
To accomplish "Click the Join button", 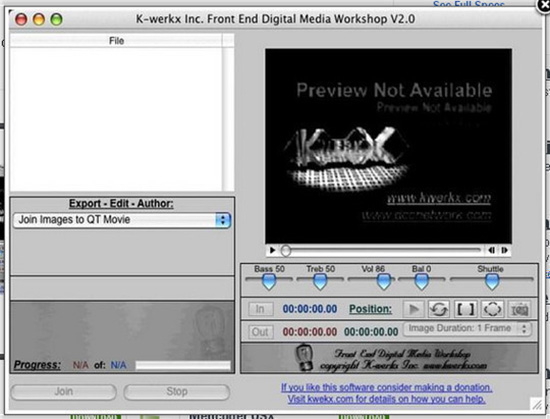I will [63, 392].
